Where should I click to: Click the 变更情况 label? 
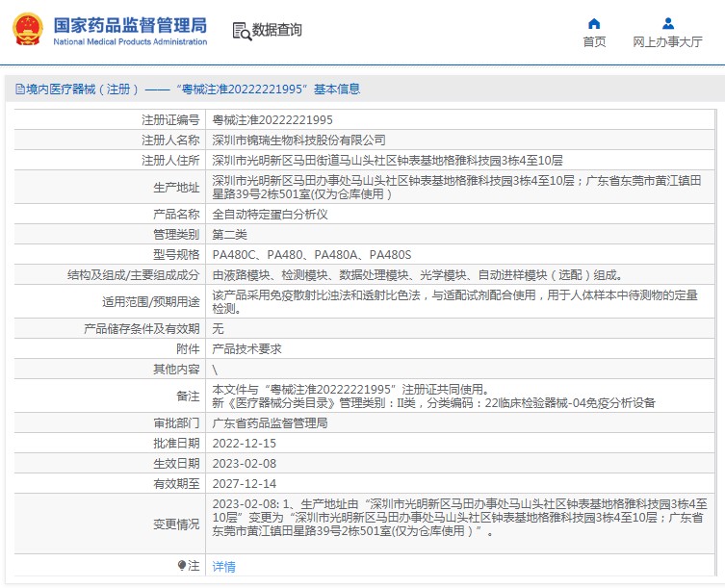pos(176,524)
